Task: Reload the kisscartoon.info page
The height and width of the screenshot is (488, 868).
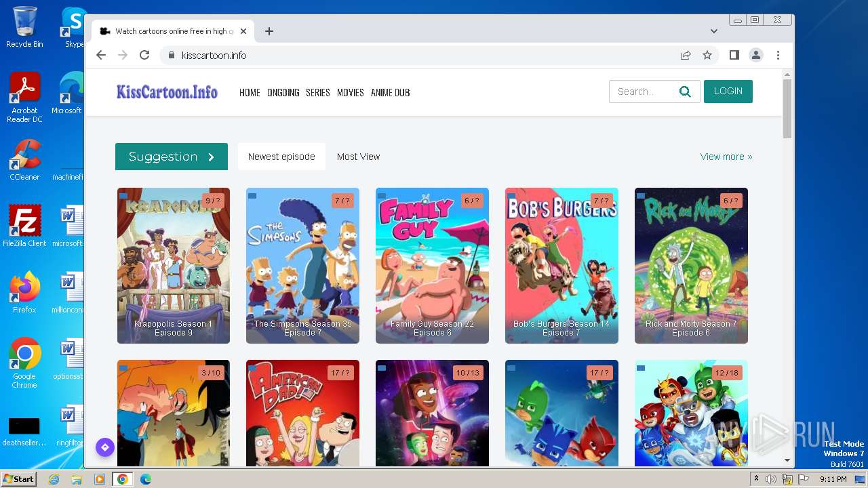Action: pos(144,56)
